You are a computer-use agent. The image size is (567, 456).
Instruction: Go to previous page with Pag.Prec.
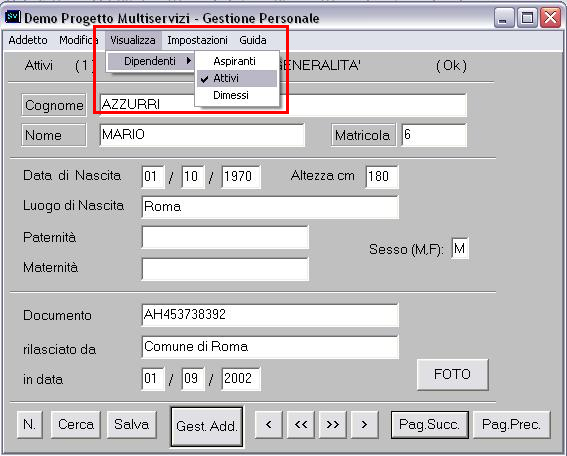(512, 425)
